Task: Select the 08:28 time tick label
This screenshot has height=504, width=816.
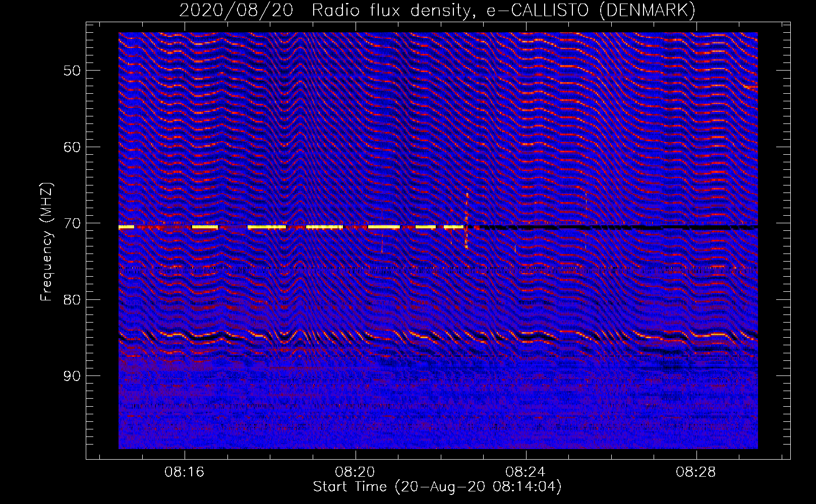Action: click(x=696, y=472)
